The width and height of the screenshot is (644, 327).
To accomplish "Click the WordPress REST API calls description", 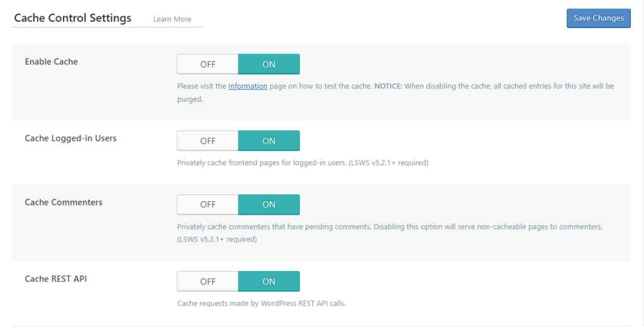I will [262, 303].
